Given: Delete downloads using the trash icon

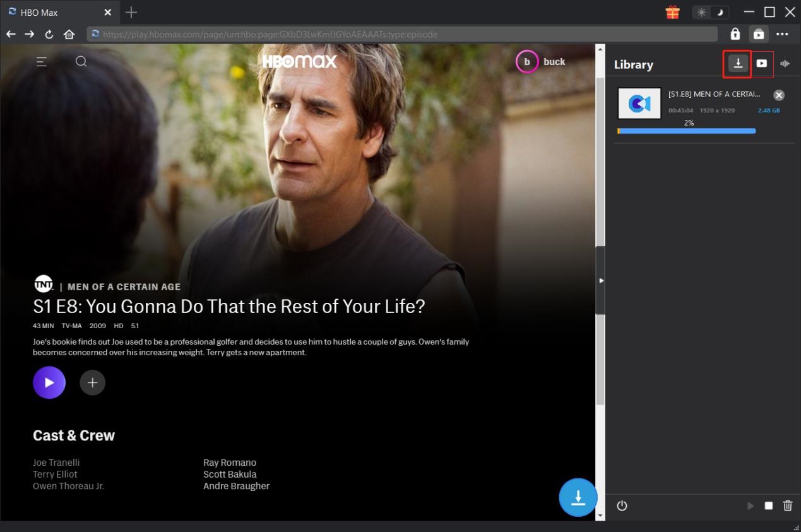Looking at the screenshot, I should (787, 505).
